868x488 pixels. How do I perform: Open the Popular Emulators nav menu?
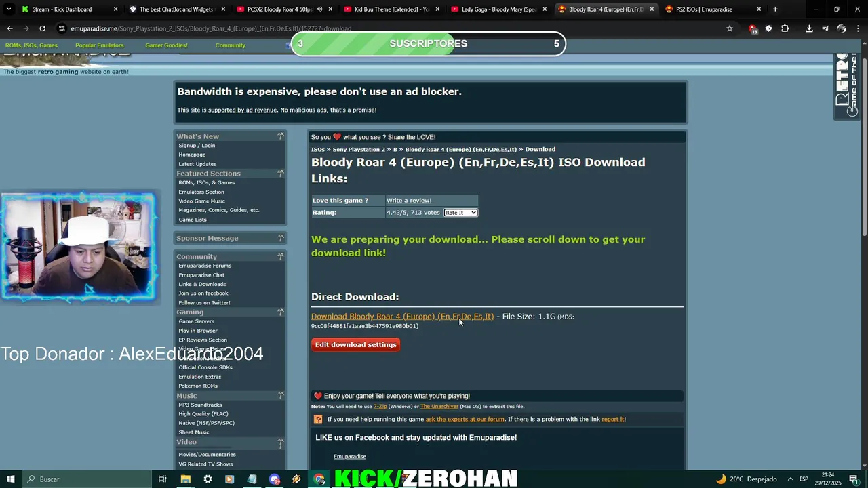[99, 45]
